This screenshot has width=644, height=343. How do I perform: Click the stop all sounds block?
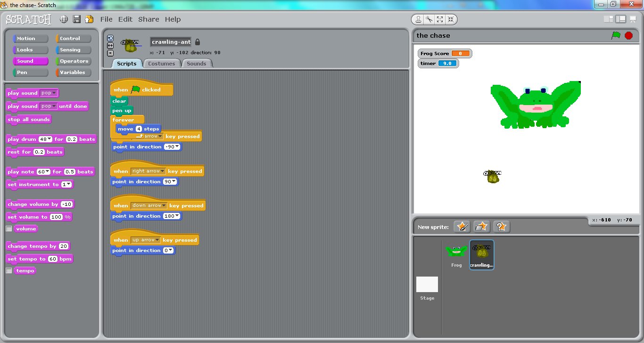click(28, 120)
